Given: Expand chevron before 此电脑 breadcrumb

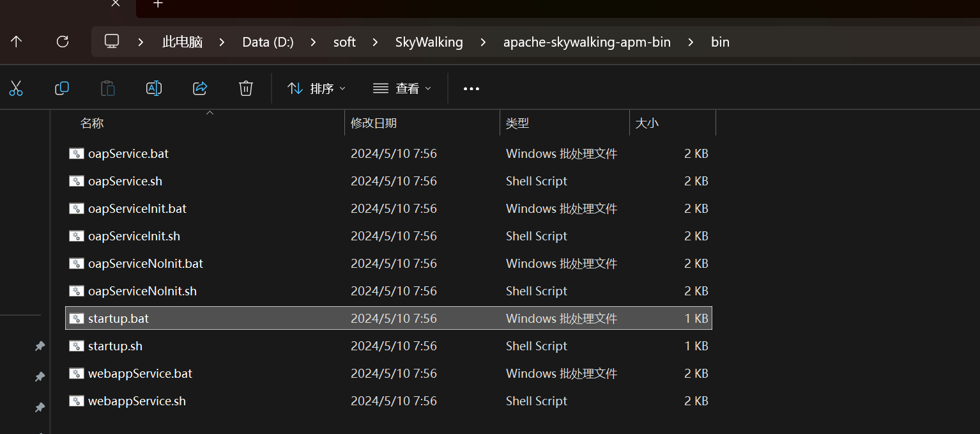Looking at the screenshot, I should pyautogui.click(x=141, y=42).
